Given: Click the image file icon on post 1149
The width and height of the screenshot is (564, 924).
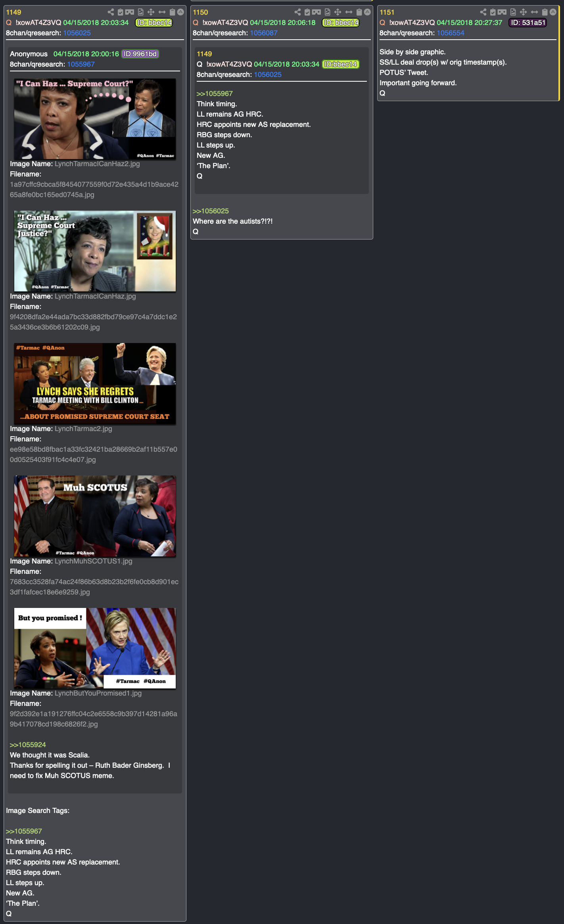Looking at the screenshot, I should click(x=140, y=12).
